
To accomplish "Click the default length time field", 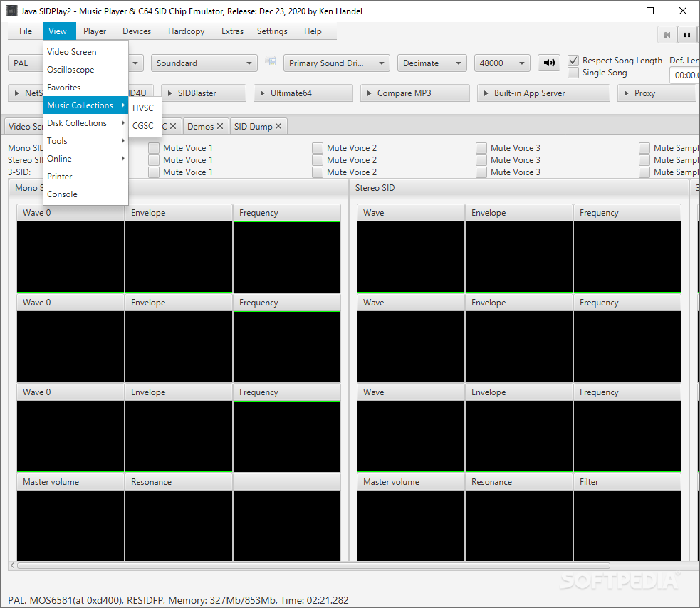I will [x=685, y=75].
